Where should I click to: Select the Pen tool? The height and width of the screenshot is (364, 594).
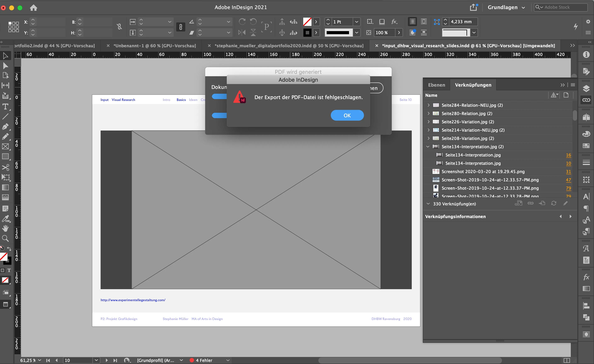click(x=5, y=127)
